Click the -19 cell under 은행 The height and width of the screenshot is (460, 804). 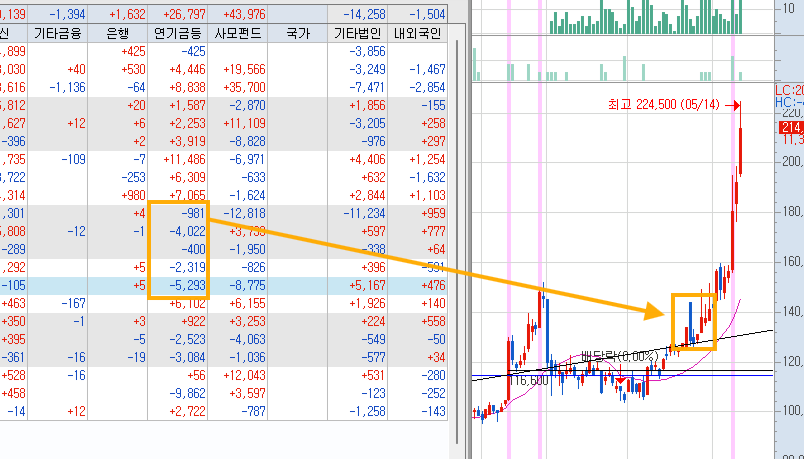pyautogui.click(x=136, y=357)
